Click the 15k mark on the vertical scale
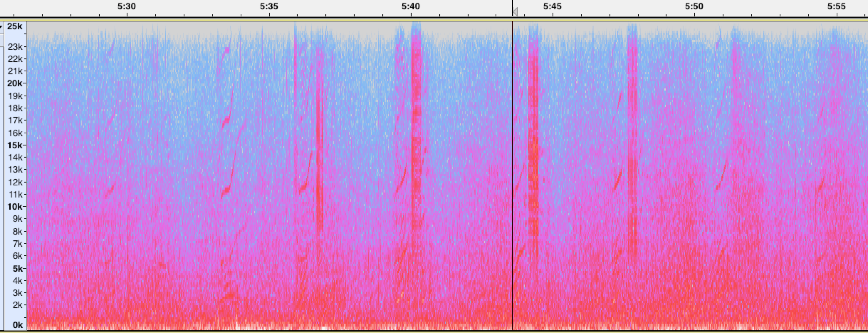This screenshot has width=868, height=333. tap(15, 145)
